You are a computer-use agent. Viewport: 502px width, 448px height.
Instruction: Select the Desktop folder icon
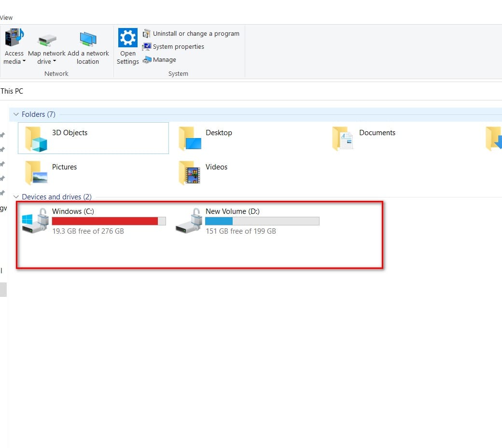(x=190, y=139)
